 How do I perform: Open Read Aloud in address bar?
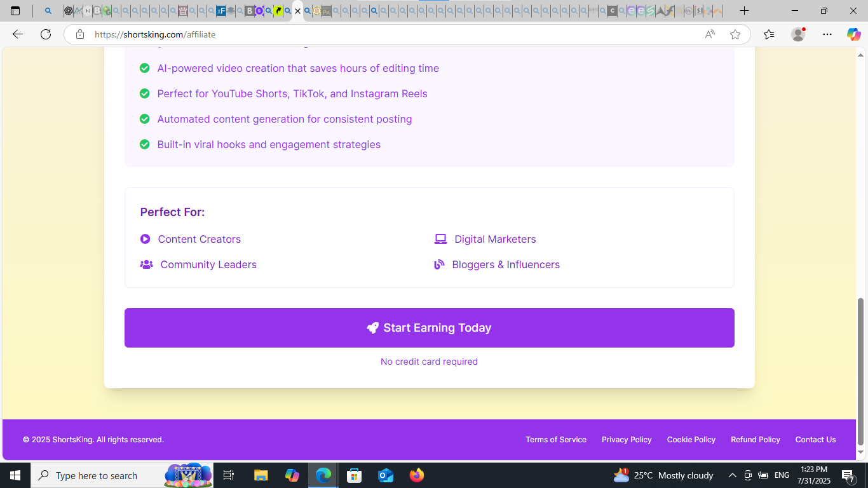click(x=710, y=34)
